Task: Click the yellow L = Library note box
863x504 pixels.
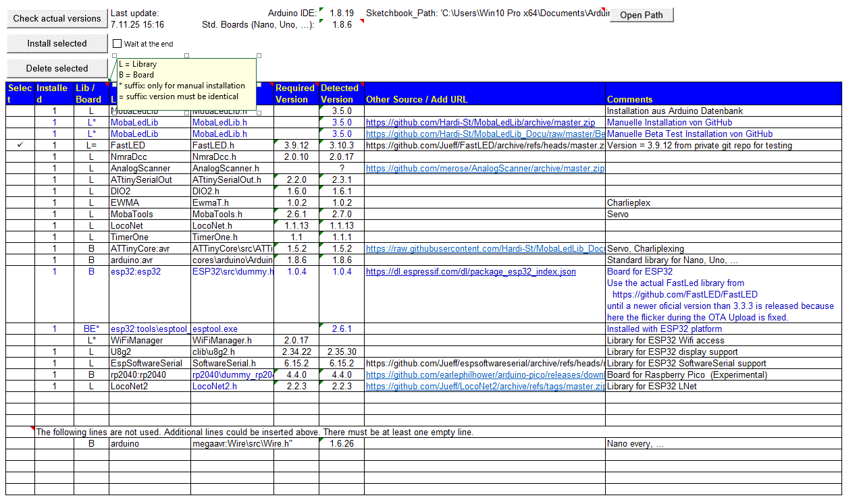Action: [x=186, y=81]
